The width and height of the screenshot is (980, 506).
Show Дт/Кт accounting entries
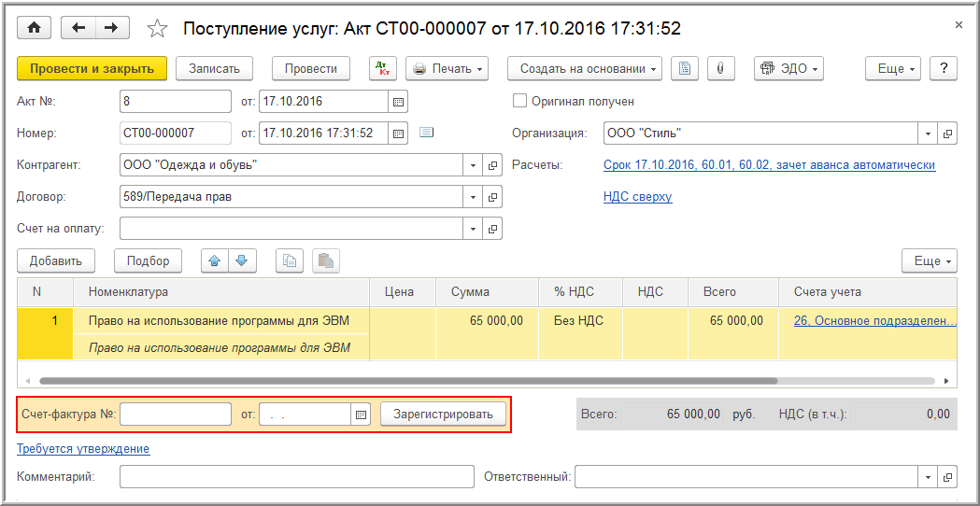click(383, 68)
